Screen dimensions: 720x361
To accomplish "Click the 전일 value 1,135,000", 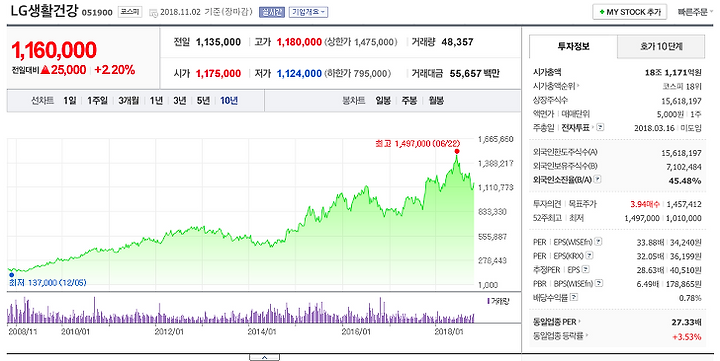I will (219, 42).
